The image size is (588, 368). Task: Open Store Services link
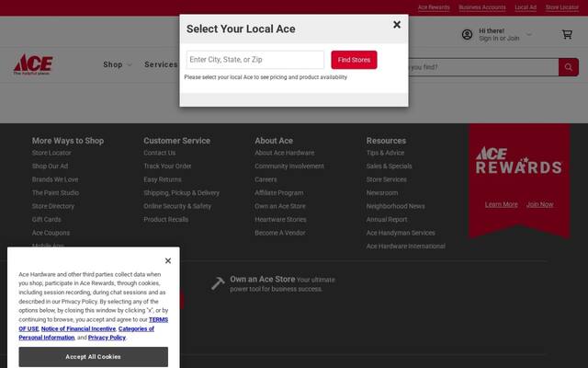(386, 179)
